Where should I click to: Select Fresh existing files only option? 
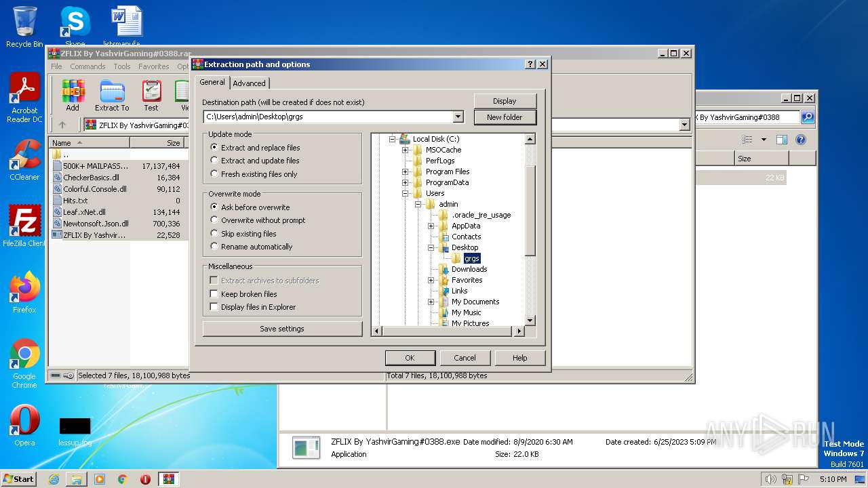point(254,174)
